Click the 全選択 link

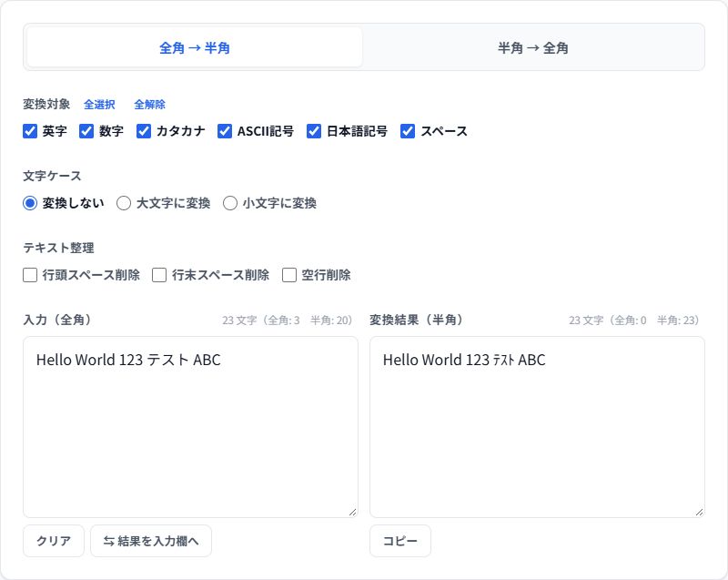point(99,105)
